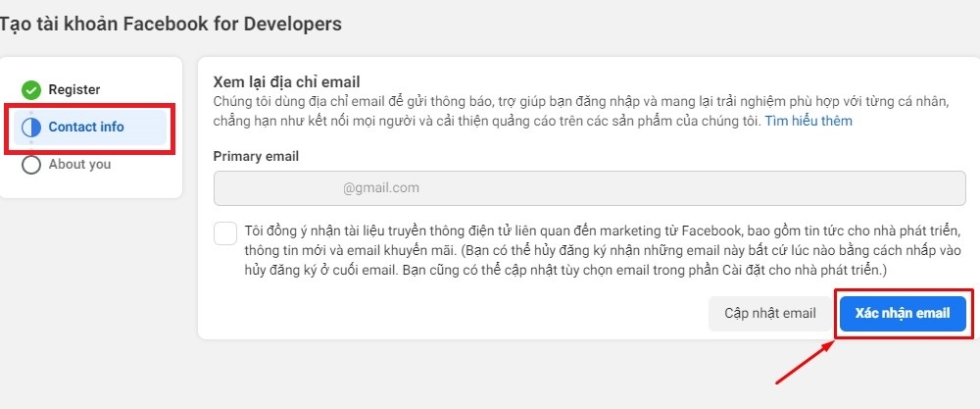Click the marketing consent text starting Tôi đồng ý
Screen dimensions: 980x409
coord(603,250)
